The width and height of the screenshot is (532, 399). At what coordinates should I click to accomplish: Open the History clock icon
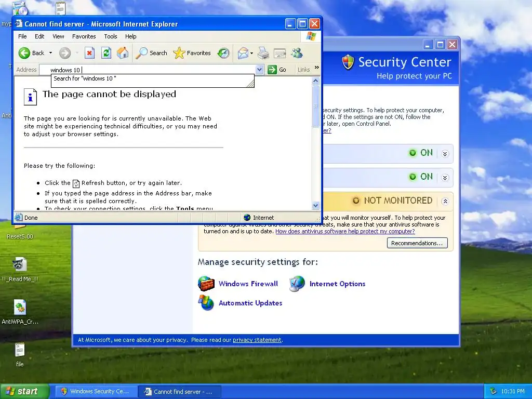point(223,53)
